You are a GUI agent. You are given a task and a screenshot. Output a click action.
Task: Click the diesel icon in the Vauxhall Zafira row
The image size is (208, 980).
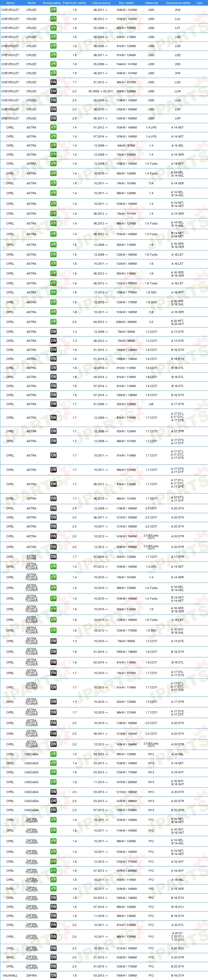coord(53,975)
